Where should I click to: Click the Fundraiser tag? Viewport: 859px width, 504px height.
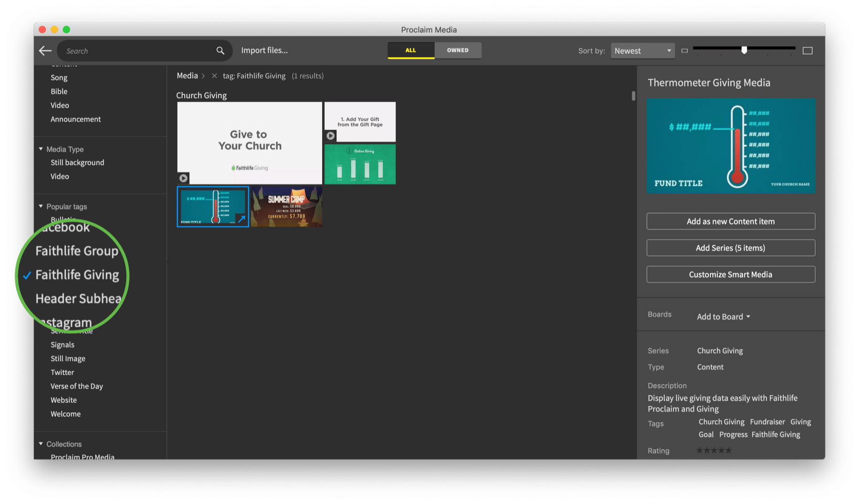(x=767, y=422)
